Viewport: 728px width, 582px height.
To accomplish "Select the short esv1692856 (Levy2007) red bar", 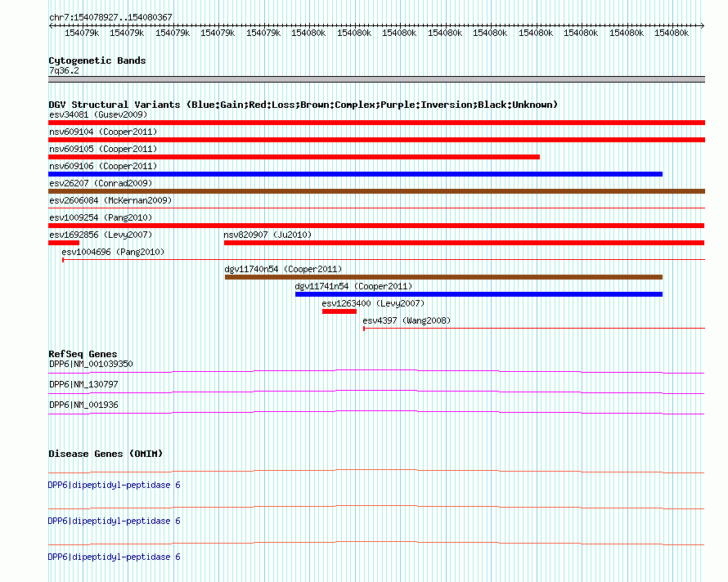I will tap(64, 243).
